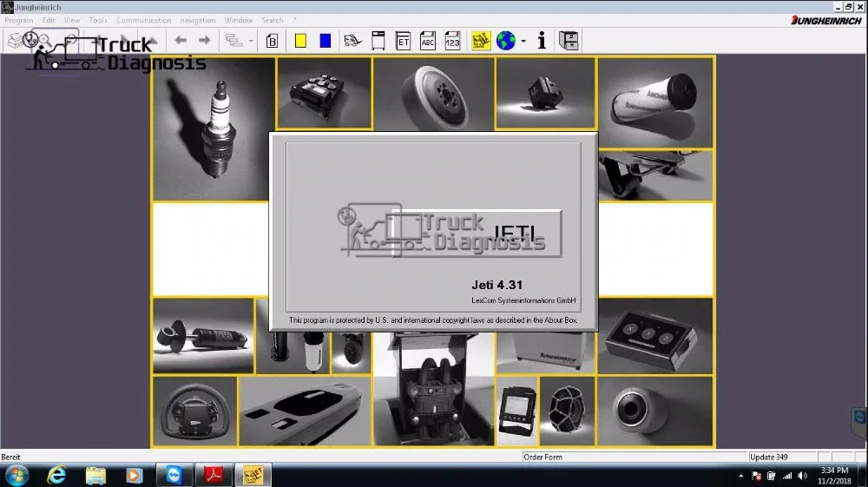Click the Jungheinrich filter cartridge thumbnail
This screenshot has height=487, width=868.
click(655, 102)
